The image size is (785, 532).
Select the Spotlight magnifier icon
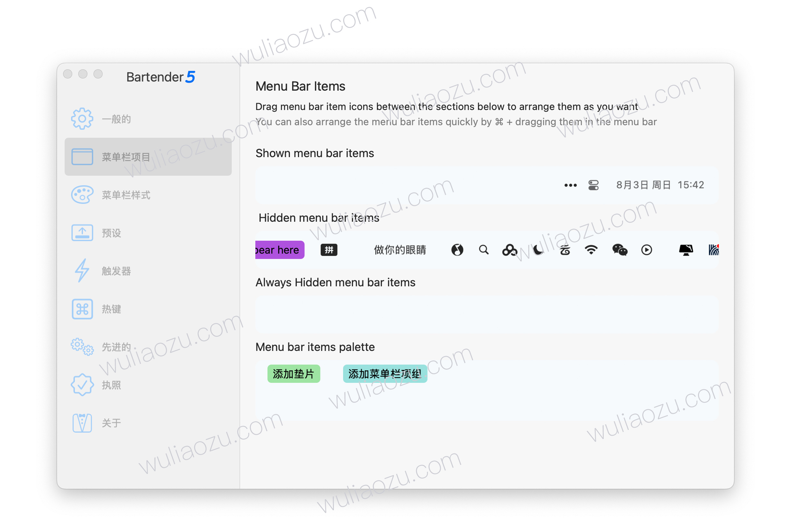484,250
